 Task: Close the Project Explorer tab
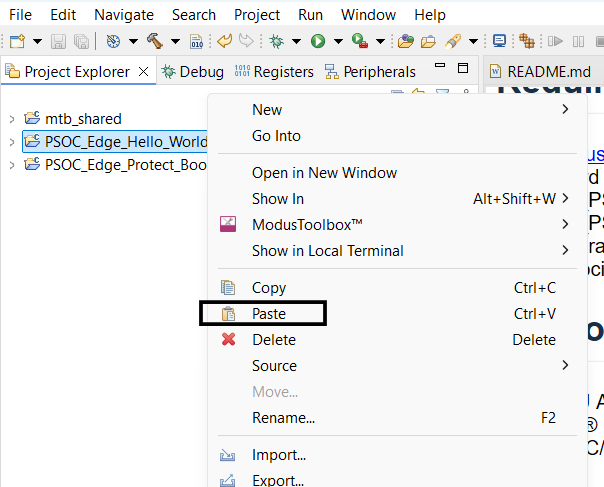[143, 72]
